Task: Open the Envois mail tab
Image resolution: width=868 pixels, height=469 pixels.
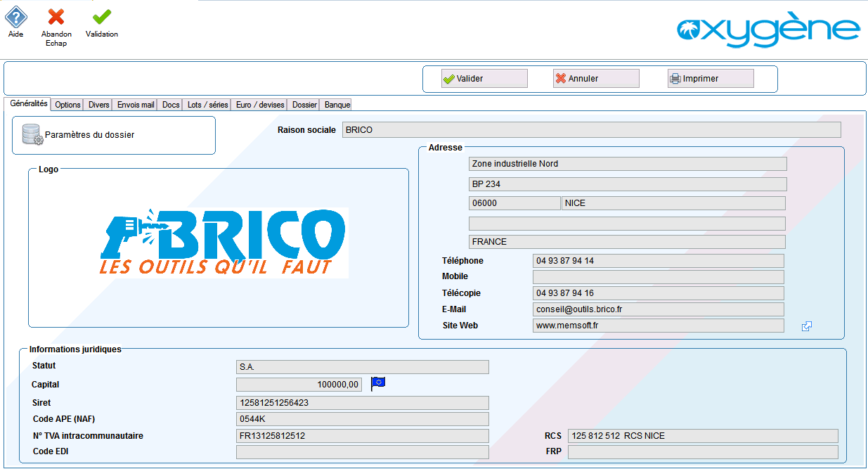Action: pos(136,105)
